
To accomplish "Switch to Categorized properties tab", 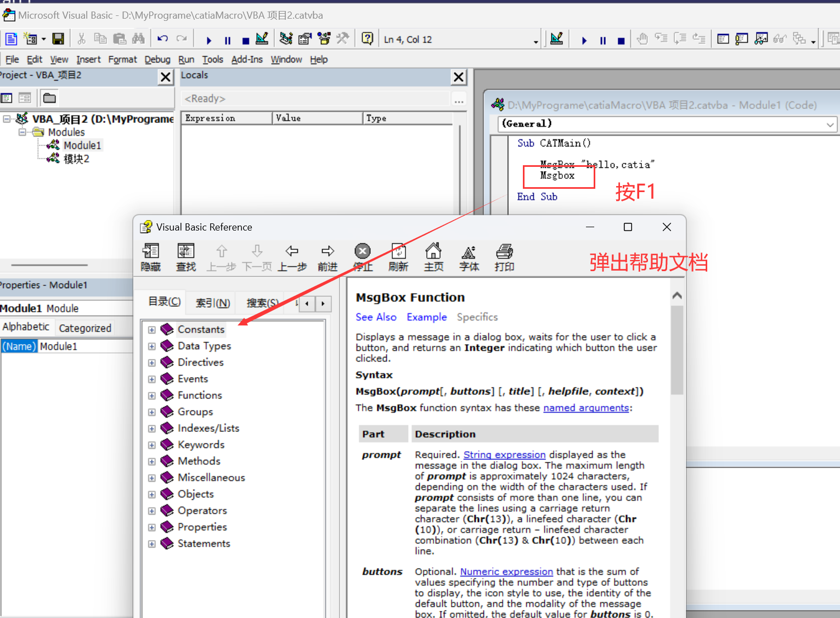I will click(85, 328).
